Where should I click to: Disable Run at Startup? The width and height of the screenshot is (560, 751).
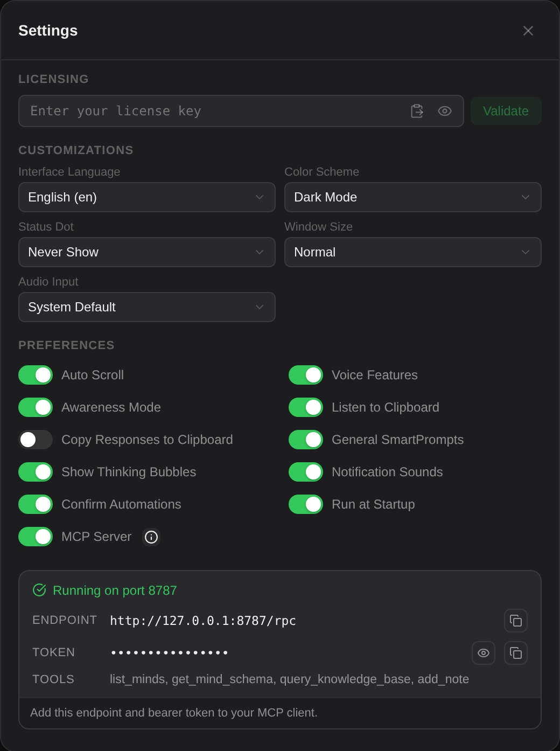tap(306, 504)
